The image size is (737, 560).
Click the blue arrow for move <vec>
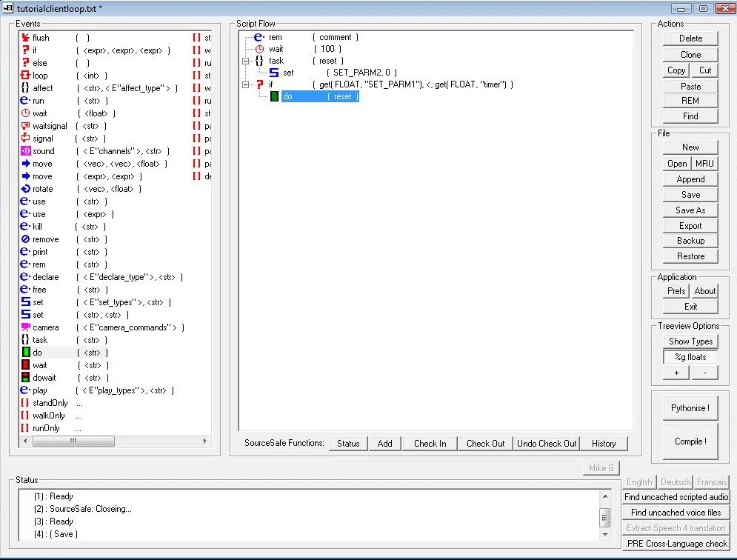coord(25,164)
